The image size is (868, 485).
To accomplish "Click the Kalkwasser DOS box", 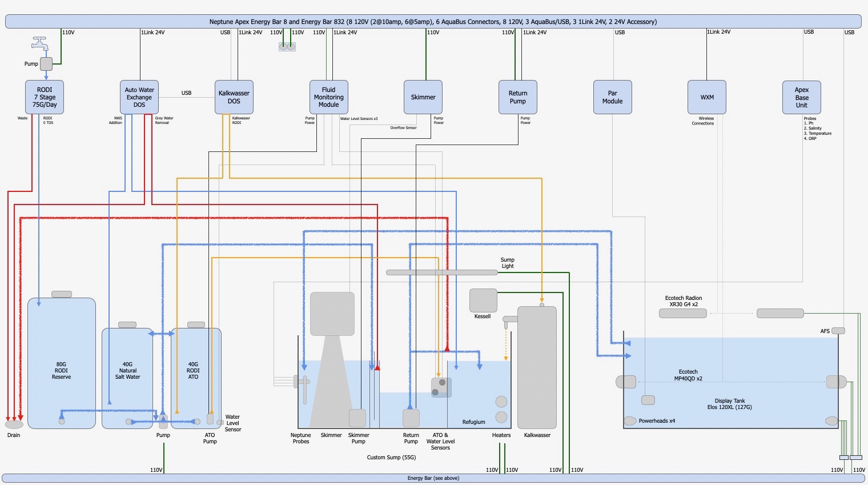I will (234, 97).
